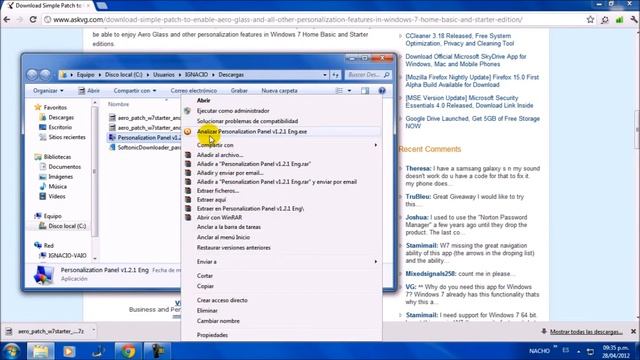Click the shield icon next to Ejecutar como administrador
The image size is (640, 360).
pos(187,111)
